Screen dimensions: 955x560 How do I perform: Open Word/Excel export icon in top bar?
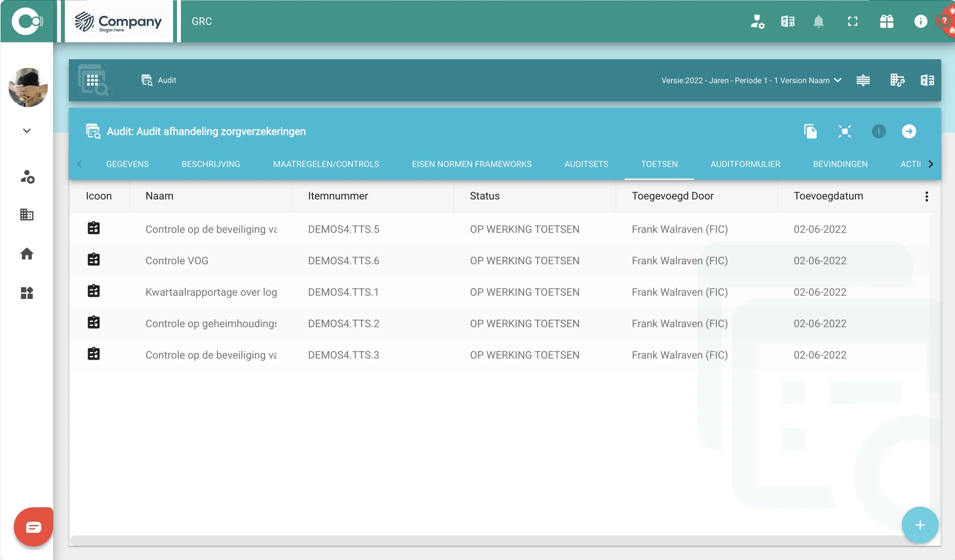tap(788, 21)
